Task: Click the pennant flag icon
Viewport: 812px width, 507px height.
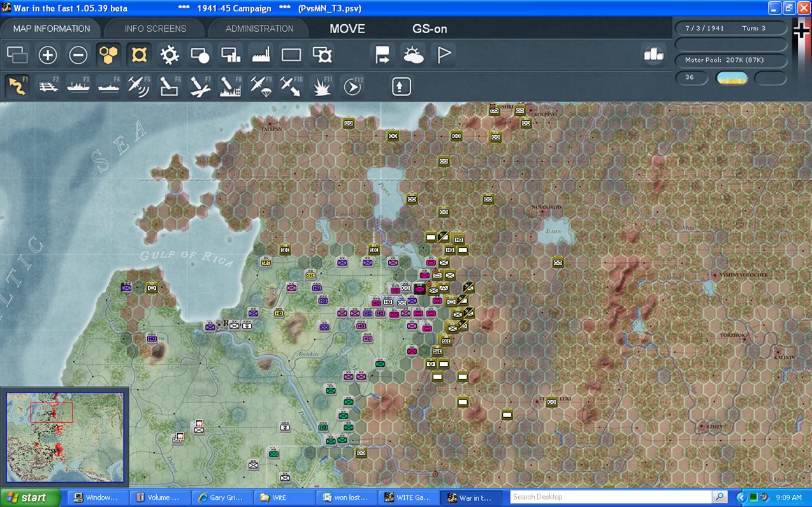Action: (444, 55)
